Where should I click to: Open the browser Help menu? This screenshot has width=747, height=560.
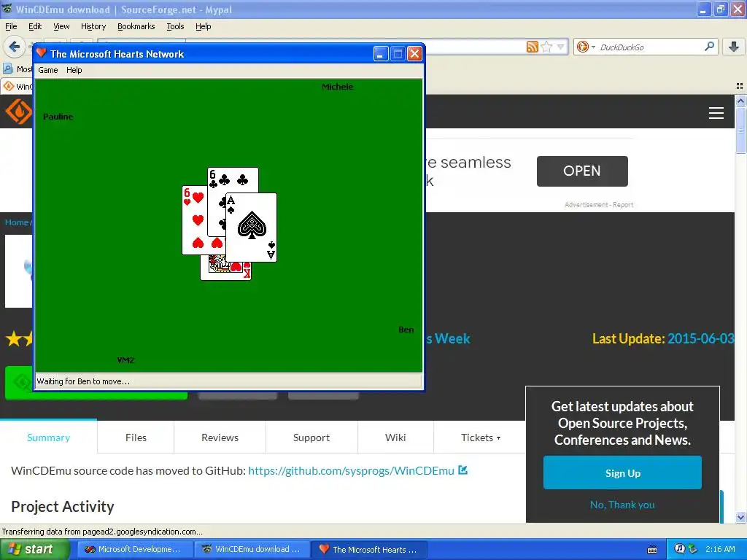click(203, 26)
